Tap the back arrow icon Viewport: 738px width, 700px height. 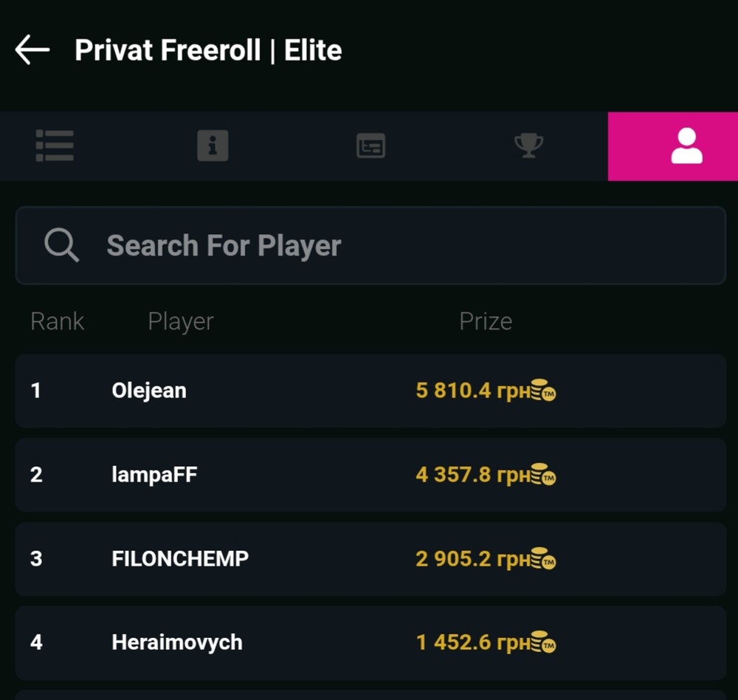pos(32,50)
